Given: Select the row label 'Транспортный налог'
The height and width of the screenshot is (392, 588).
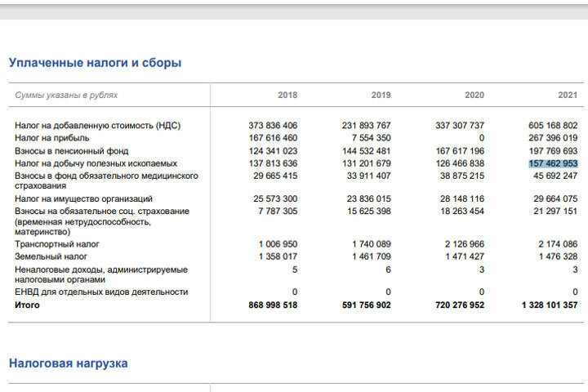Looking at the screenshot, I should (57, 244).
